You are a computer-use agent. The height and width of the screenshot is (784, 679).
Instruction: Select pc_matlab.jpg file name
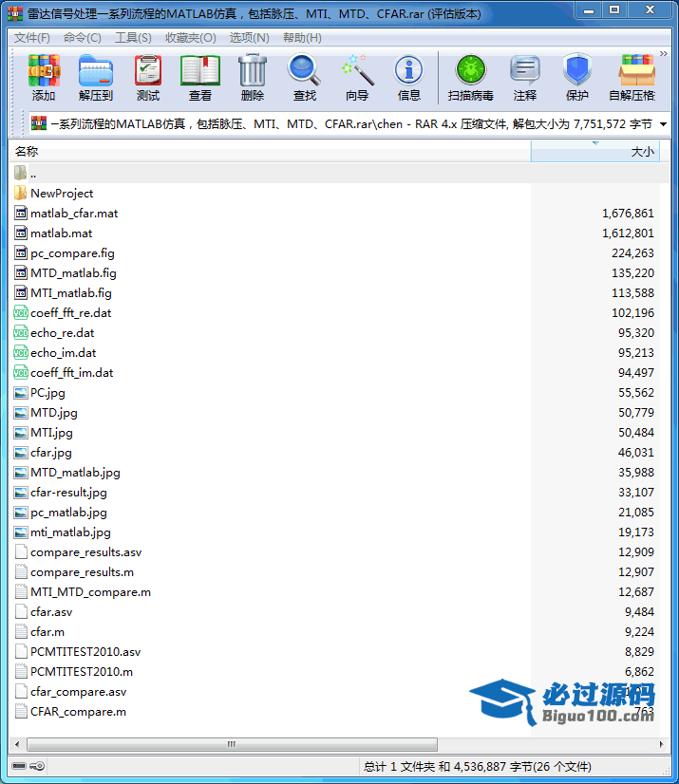(x=68, y=513)
